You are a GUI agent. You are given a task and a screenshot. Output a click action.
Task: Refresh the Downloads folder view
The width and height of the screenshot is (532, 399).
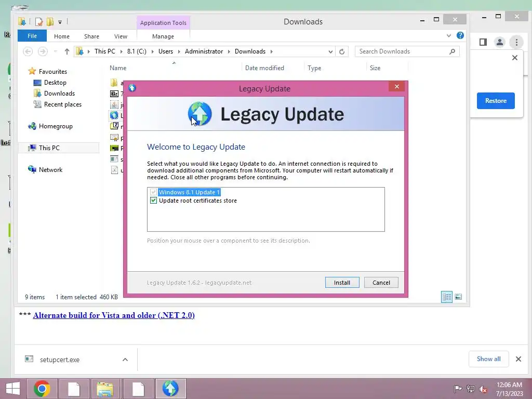342,51
